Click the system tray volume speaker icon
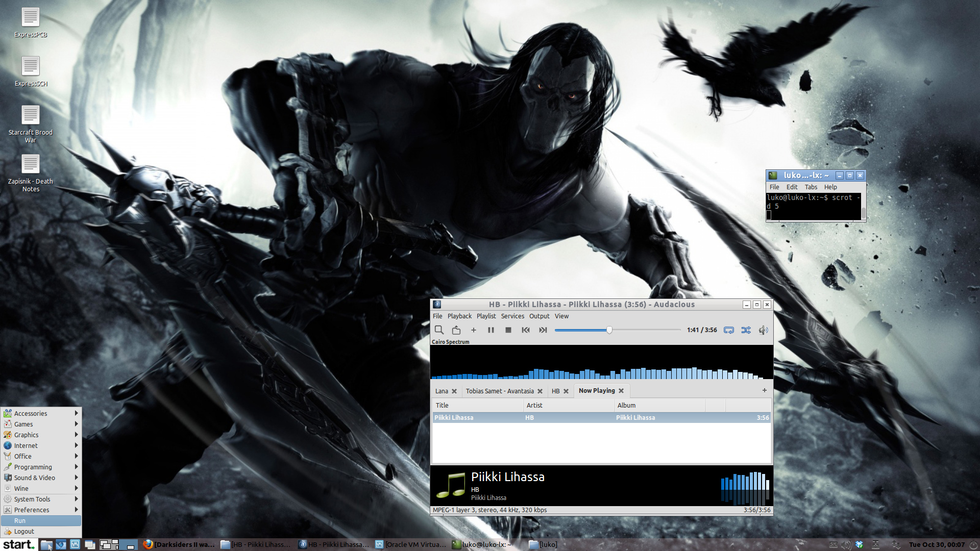The width and height of the screenshot is (980, 551). pyautogui.click(x=846, y=545)
